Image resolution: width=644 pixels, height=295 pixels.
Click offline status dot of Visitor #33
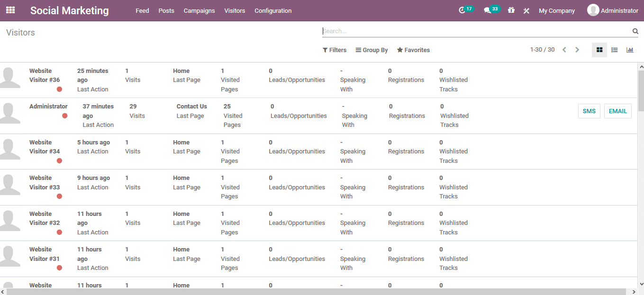[59, 196]
